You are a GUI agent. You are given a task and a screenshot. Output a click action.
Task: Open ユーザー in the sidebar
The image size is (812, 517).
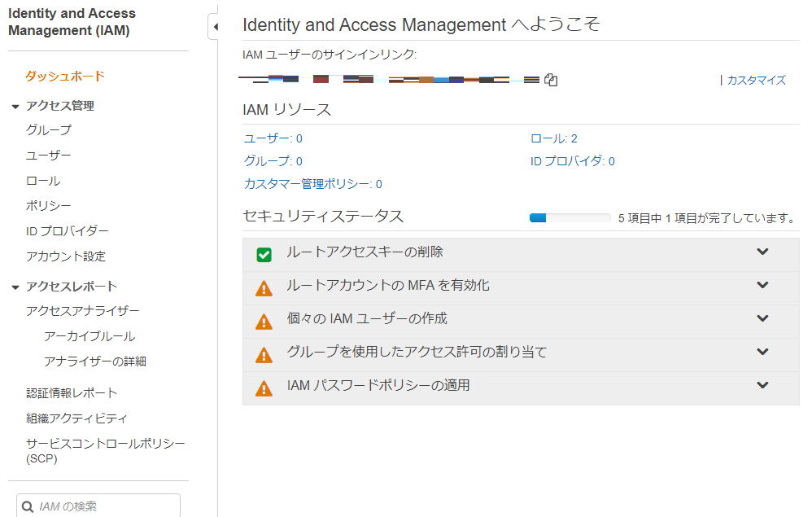[49, 156]
